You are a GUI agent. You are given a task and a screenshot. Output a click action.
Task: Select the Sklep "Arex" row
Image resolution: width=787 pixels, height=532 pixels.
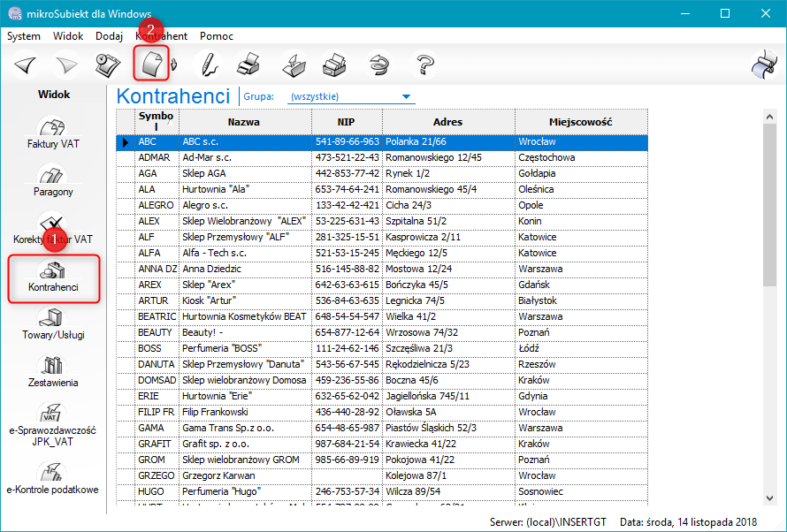pyautogui.click(x=382, y=285)
